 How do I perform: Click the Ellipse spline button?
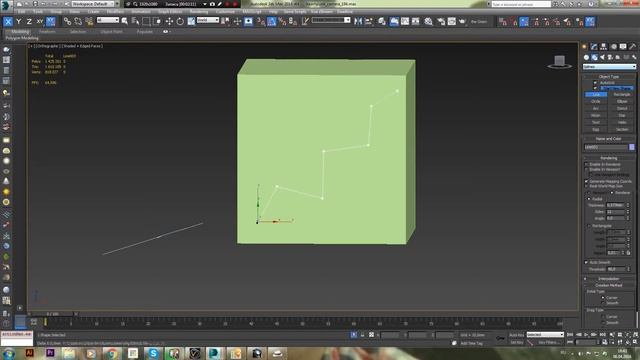(x=622, y=101)
